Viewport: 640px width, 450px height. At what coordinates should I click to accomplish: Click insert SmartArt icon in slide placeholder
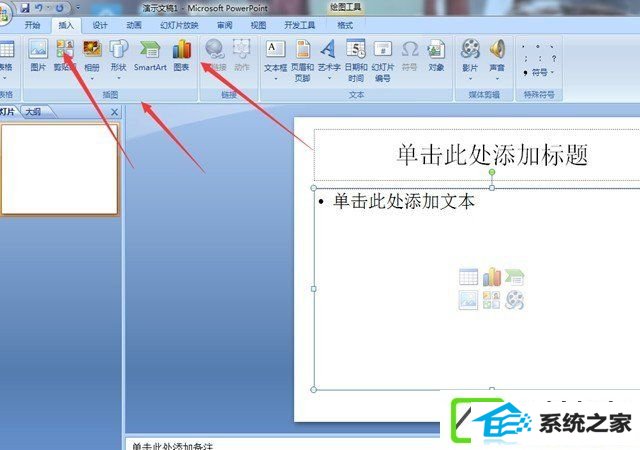point(514,277)
